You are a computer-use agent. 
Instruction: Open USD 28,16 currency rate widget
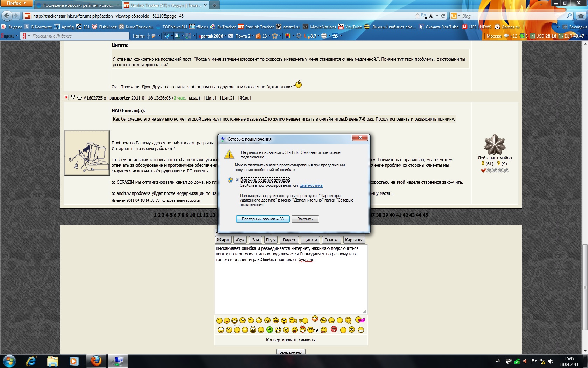tap(544, 36)
